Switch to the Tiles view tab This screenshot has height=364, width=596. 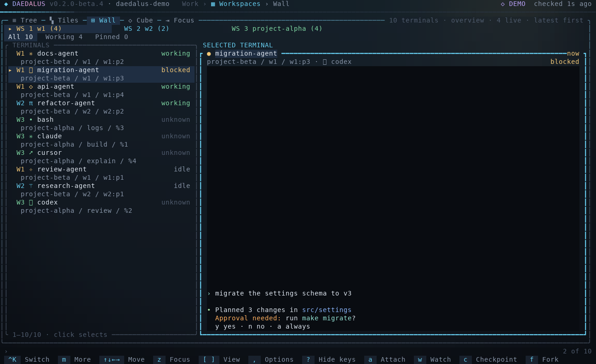[x=64, y=20]
